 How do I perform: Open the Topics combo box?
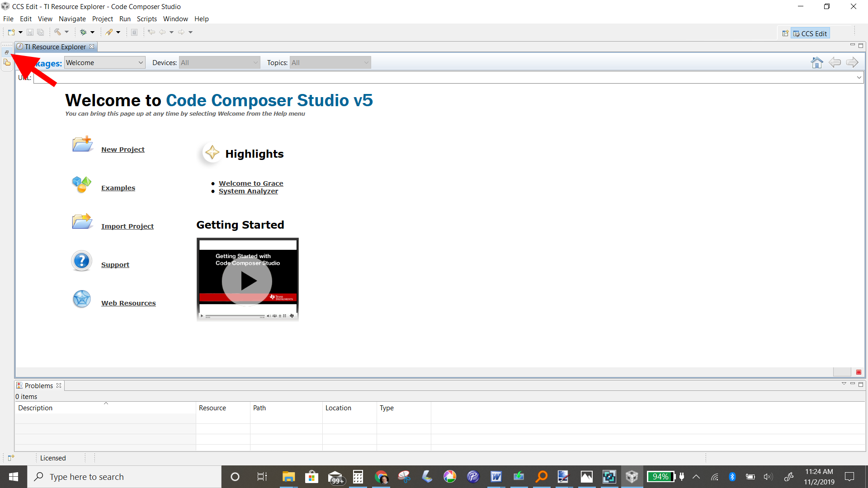(x=330, y=63)
